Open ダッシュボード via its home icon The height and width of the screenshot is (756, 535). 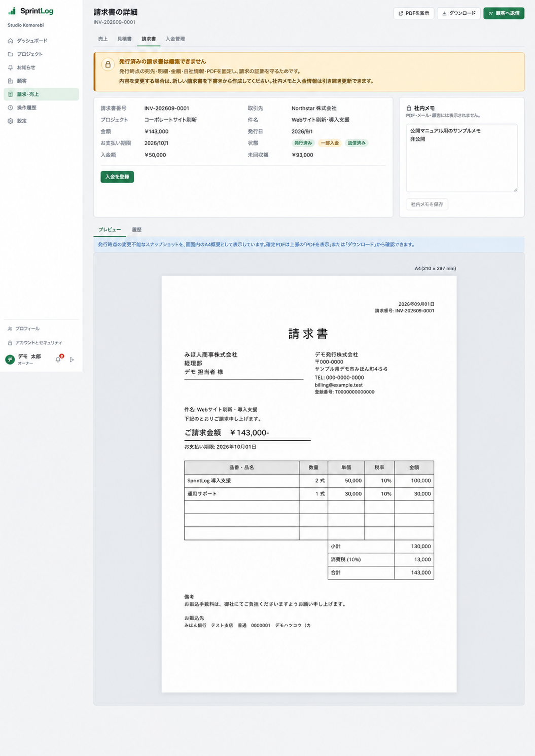tap(11, 41)
